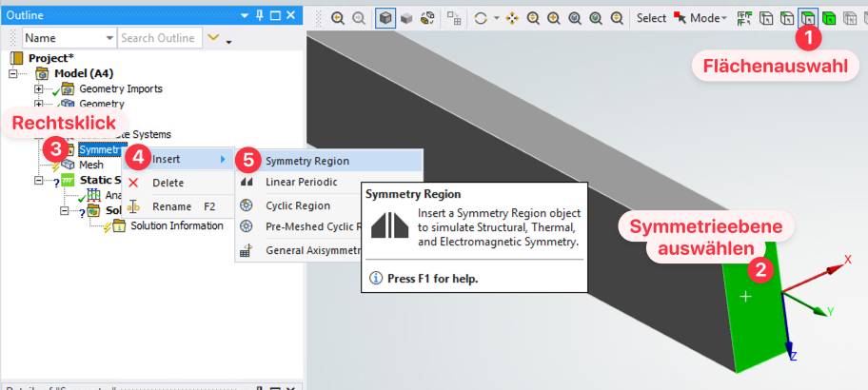Pick the Edge selection filter icon
Screen dimensions: 868x390
(x=786, y=18)
